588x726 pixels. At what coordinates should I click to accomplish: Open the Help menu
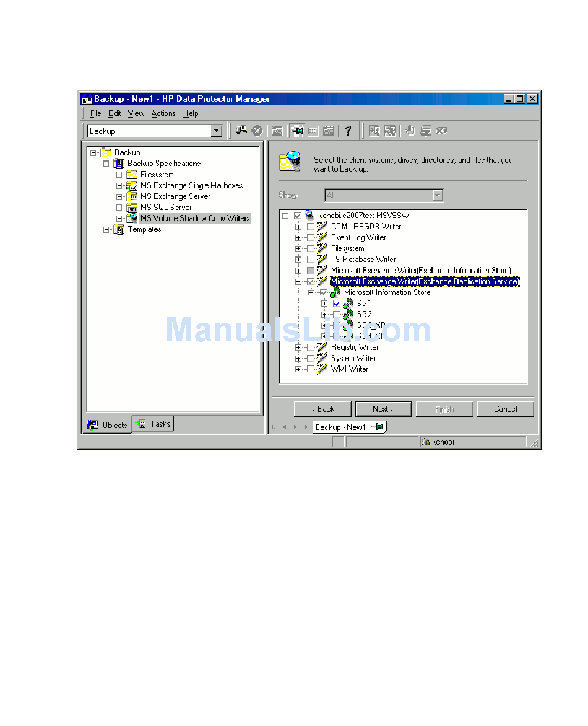tap(191, 113)
